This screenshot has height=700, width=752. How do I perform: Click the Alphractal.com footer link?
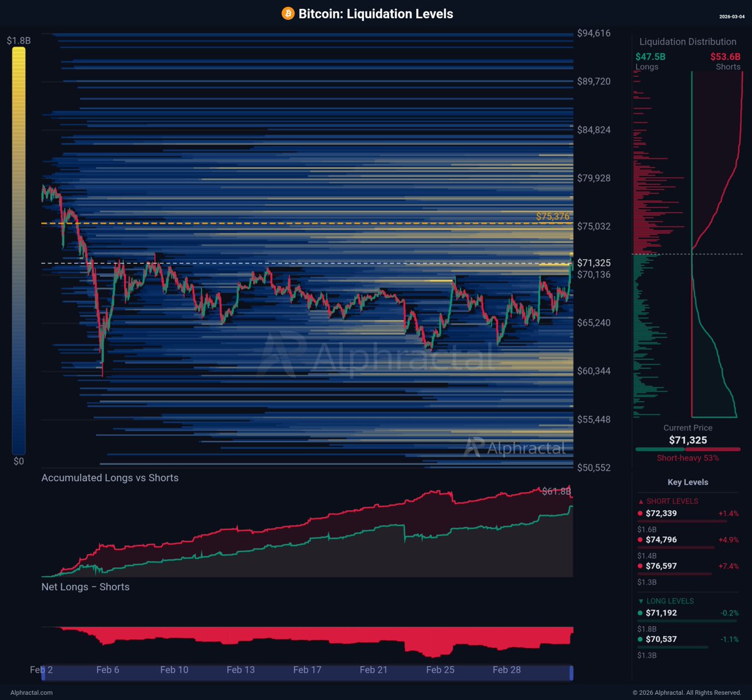tap(32, 692)
